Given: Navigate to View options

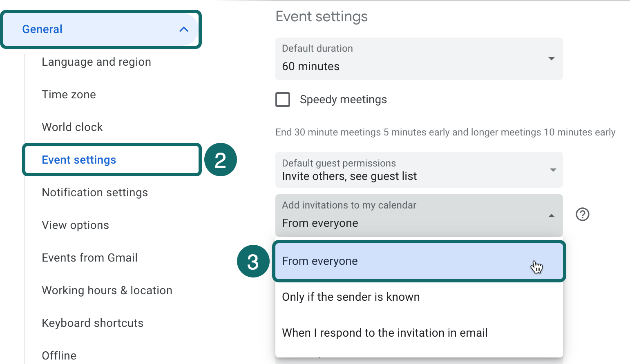Looking at the screenshot, I should (x=75, y=225).
